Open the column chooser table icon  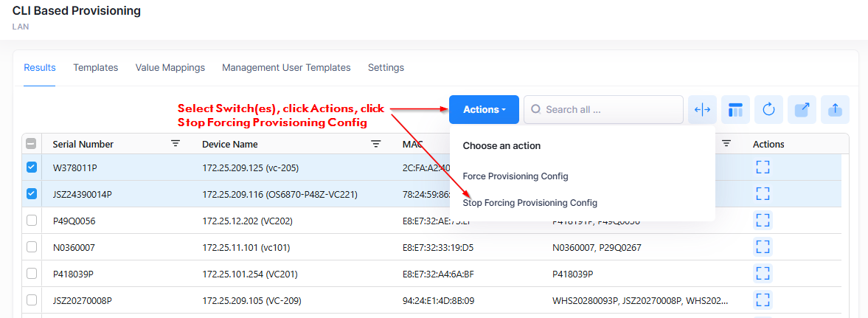click(x=735, y=110)
